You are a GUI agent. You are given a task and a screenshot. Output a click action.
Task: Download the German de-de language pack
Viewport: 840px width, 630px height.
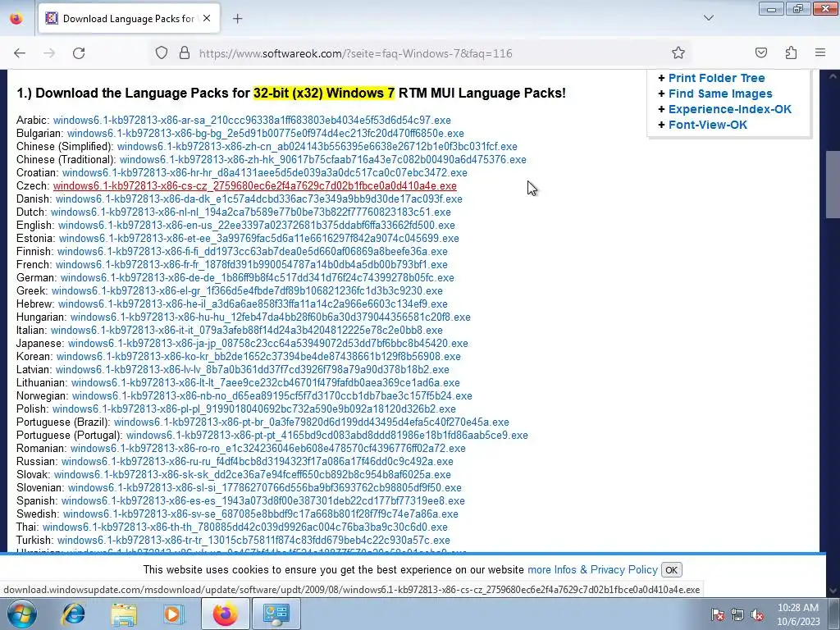click(257, 277)
